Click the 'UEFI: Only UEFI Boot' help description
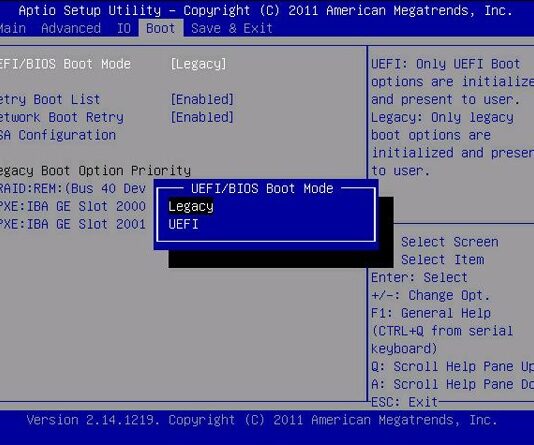The width and height of the screenshot is (534, 445). coord(445,64)
